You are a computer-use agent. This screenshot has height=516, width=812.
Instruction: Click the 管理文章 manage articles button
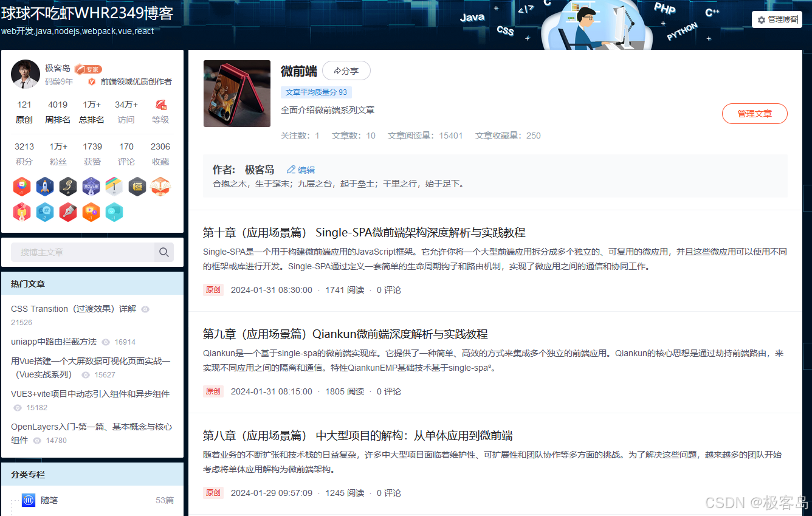tap(755, 114)
